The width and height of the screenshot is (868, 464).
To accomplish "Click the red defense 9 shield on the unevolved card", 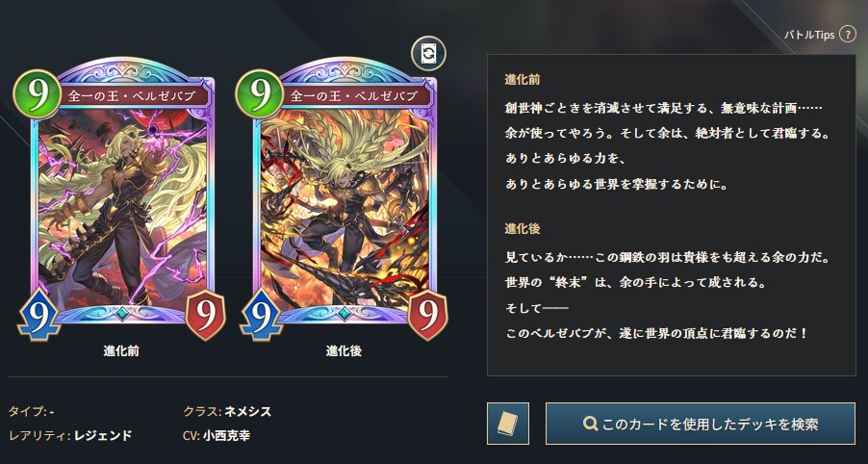I will 205,315.
